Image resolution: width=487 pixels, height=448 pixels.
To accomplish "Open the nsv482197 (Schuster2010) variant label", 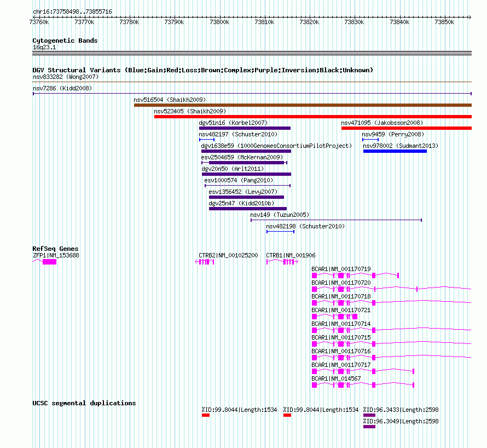I will pyautogui.click(x=238, y=134).
